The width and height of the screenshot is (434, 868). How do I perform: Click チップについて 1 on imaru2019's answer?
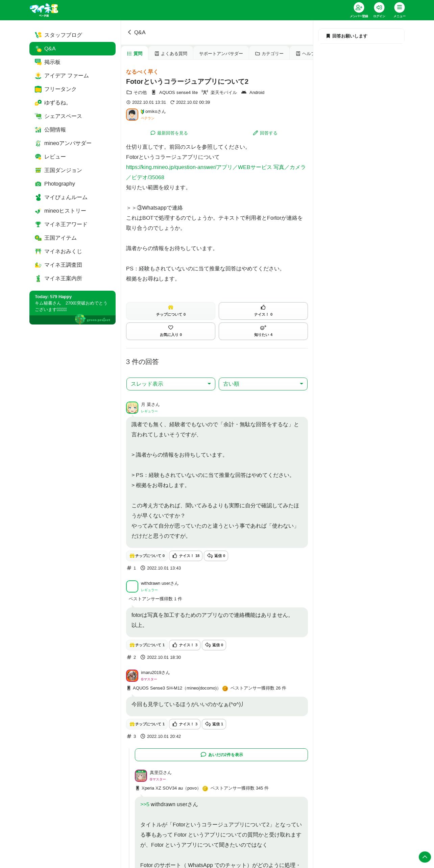click(147, 724)
